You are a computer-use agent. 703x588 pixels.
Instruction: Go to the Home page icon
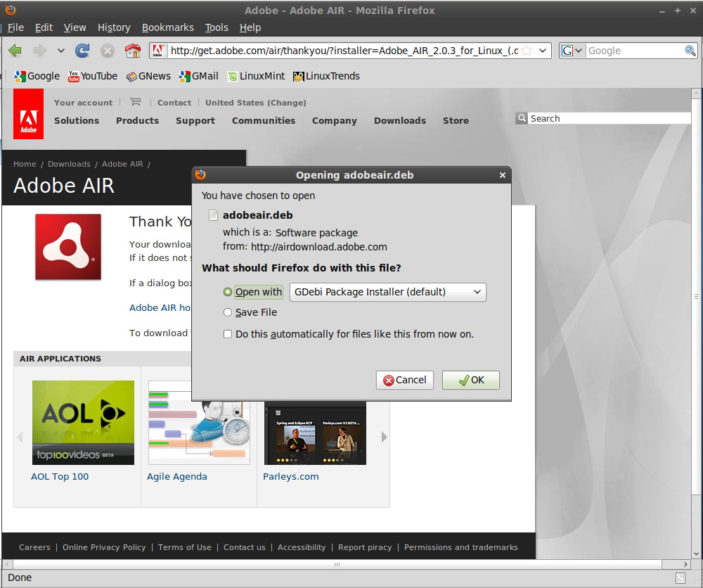pyautogui.click(x=133, y=51)
